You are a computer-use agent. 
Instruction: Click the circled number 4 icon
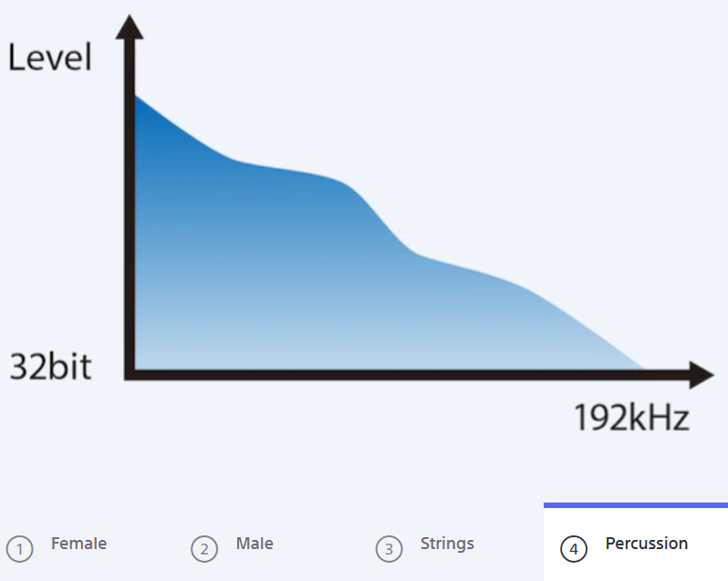pos(574,549)
